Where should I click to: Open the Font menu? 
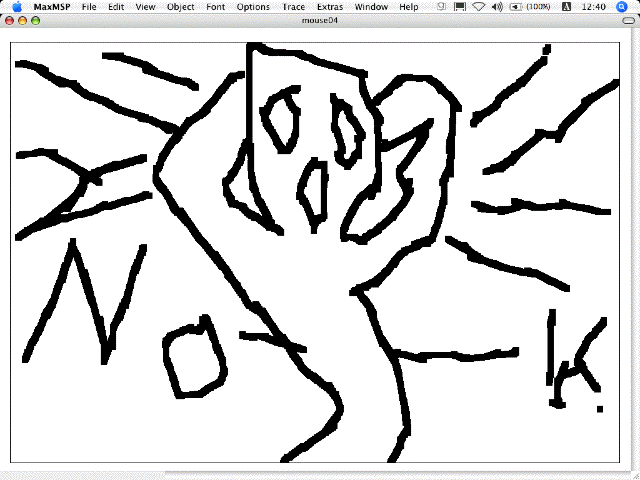(215, 7)
